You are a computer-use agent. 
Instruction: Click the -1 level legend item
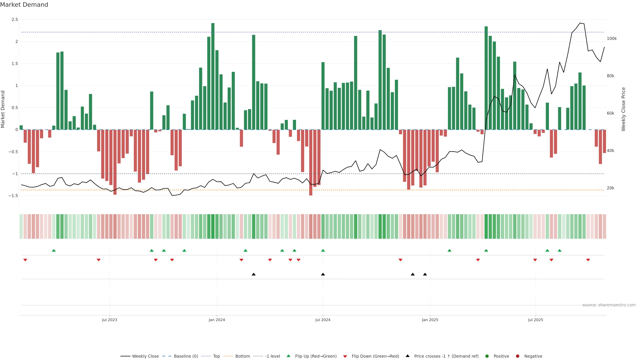point(272,356)
